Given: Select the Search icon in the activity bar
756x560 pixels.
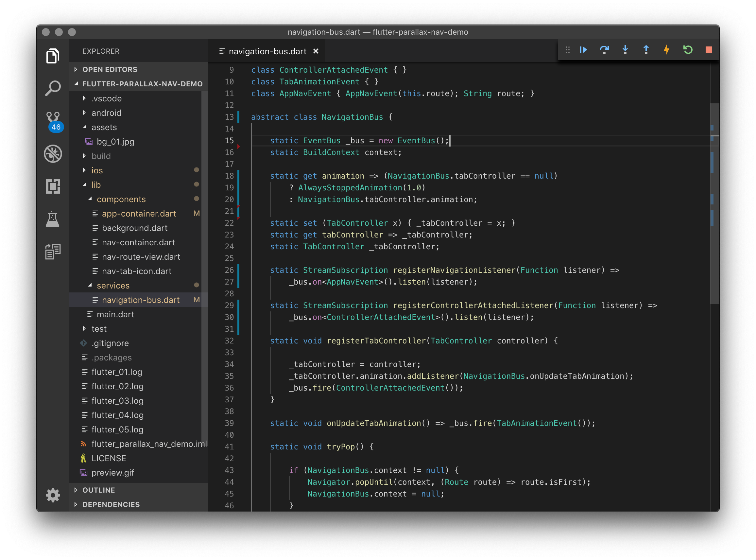Looking at the screenshot, I should click(x=53, y=88).
